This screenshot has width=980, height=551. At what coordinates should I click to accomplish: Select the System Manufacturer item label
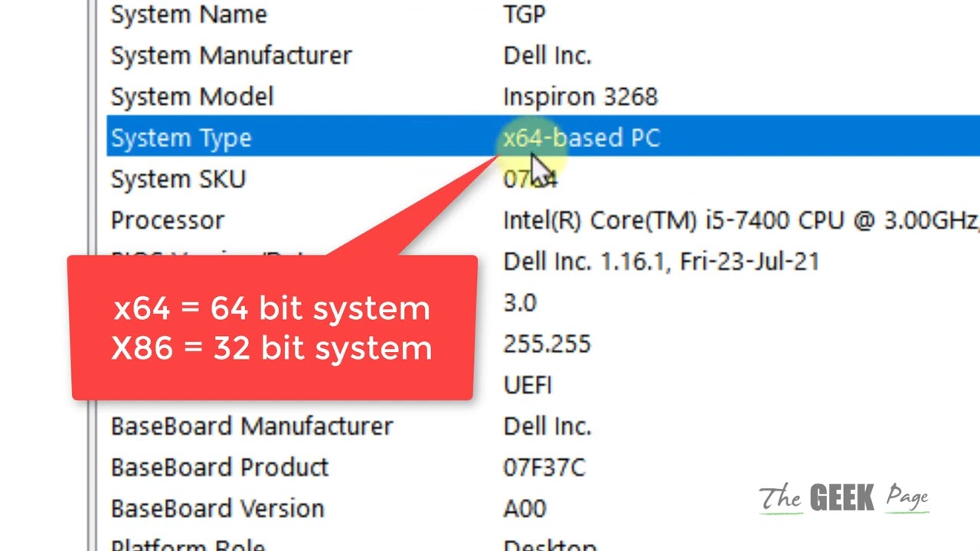tap(231, 56)
